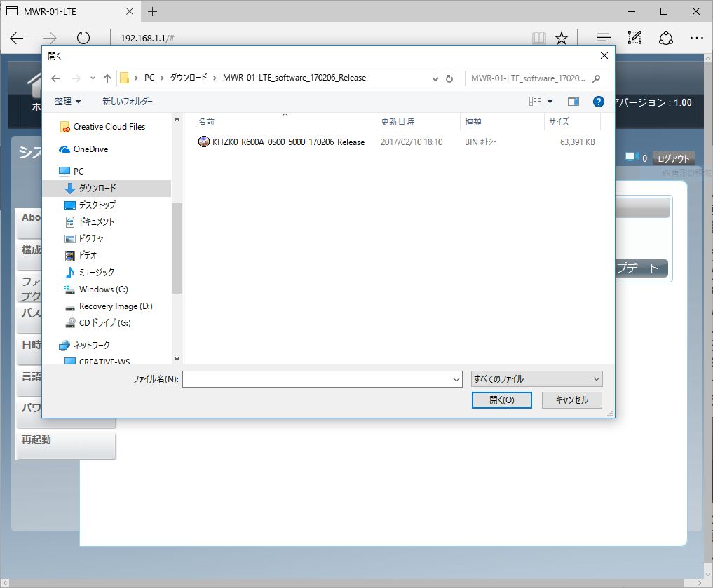Select デスクトップ in navigation pane
713x588 pixels.
[97, 205]
